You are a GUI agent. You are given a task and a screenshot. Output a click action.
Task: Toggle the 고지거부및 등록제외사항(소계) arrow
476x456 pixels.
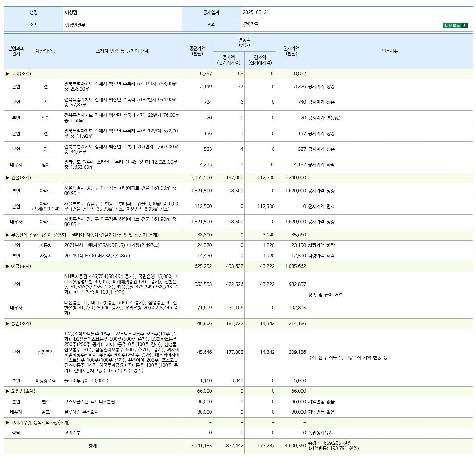point(7,423)
